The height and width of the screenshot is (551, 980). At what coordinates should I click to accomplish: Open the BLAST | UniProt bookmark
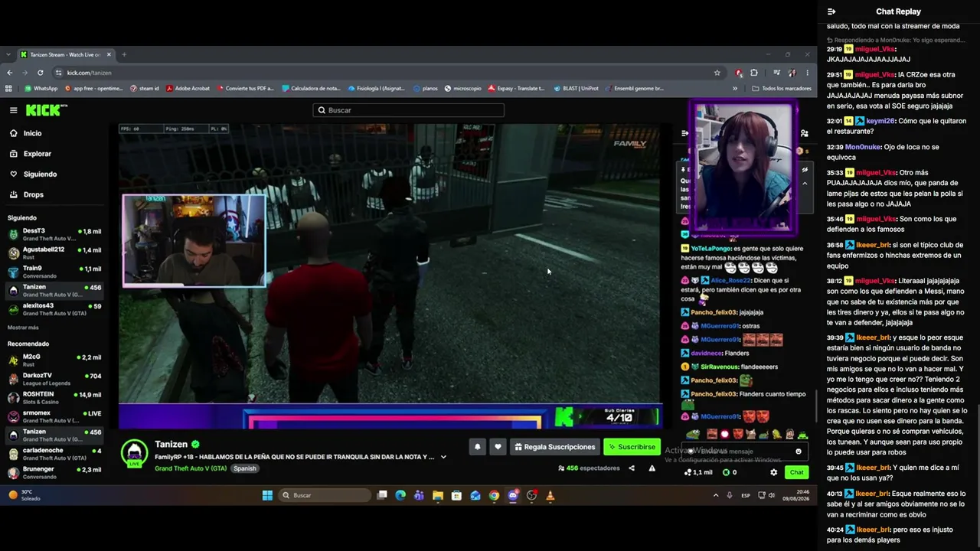tap(576, 89)
